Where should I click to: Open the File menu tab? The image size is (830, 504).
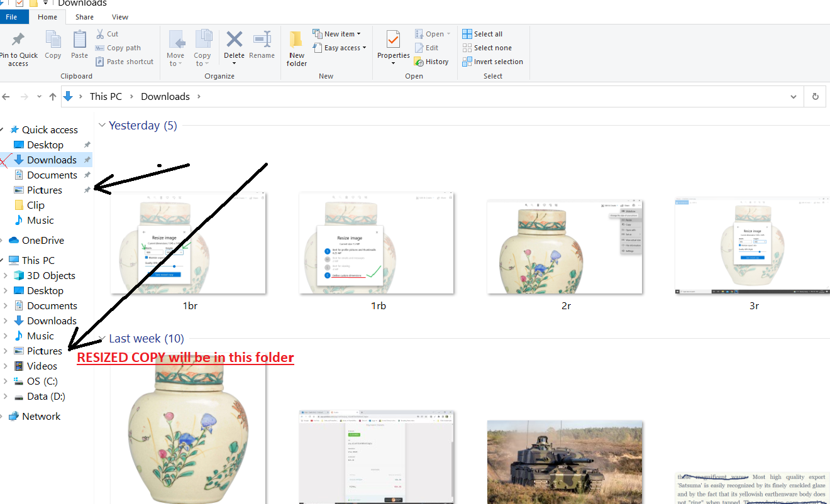tap(11, 17)
